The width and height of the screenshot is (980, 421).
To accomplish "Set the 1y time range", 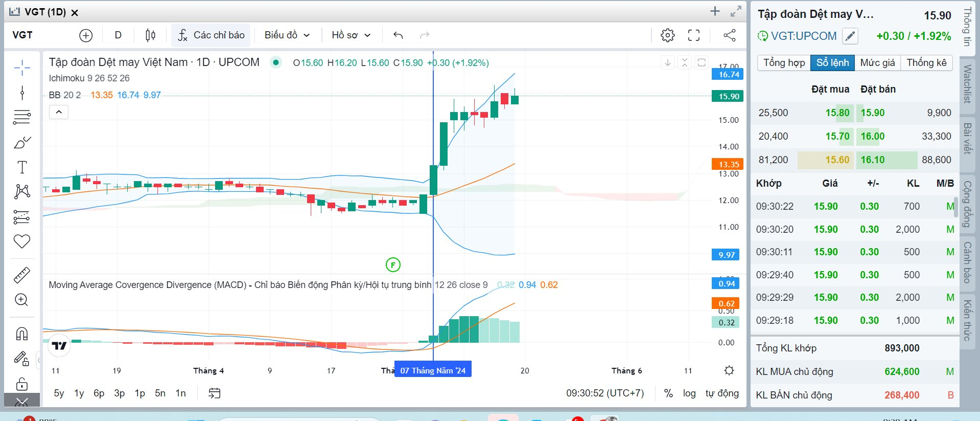I will (x=79, y=393).
